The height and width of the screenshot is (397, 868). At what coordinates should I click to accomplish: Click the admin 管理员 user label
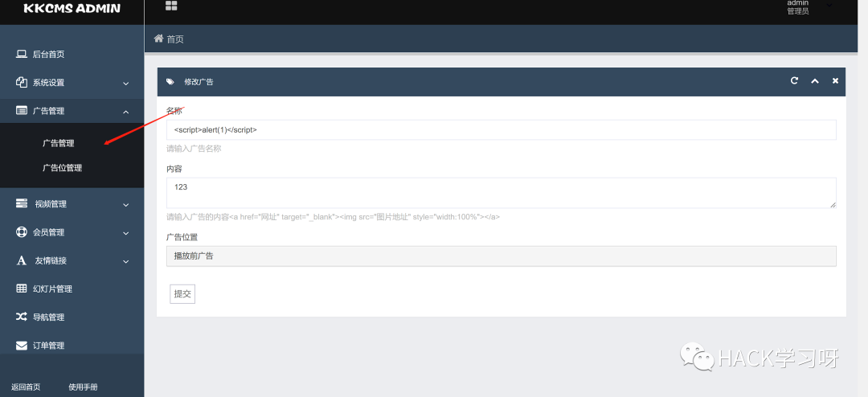(x=798, y=6)
